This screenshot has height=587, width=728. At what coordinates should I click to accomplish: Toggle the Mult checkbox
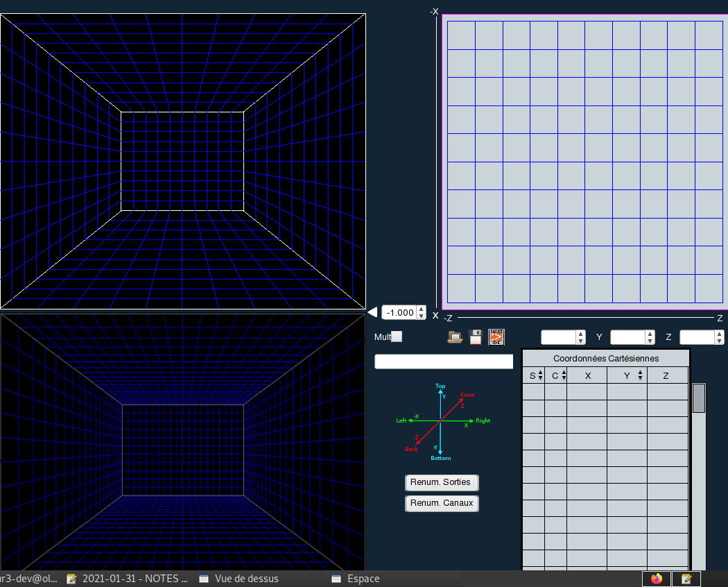coord(397,337)
